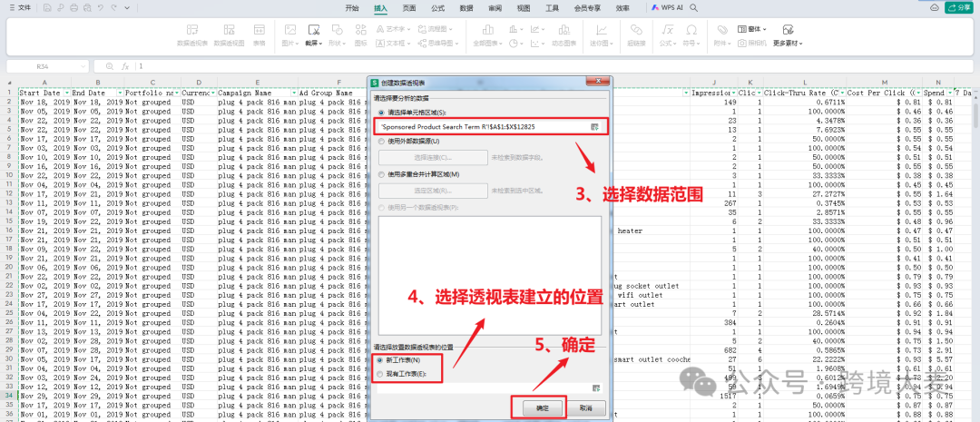The image size is (980, 422).
Task: Click the 全部图表 chart icon
Action: coord(488,29)
